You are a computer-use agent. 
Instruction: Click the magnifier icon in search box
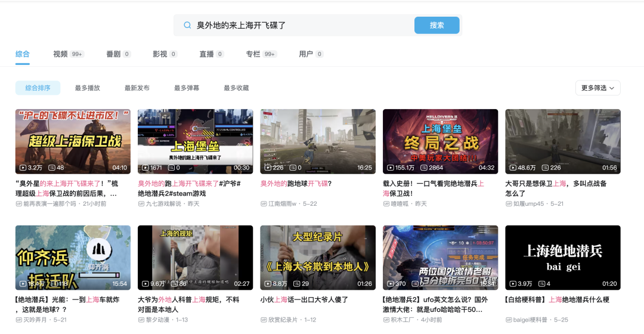pyautogui.click(x=187, y=25)
